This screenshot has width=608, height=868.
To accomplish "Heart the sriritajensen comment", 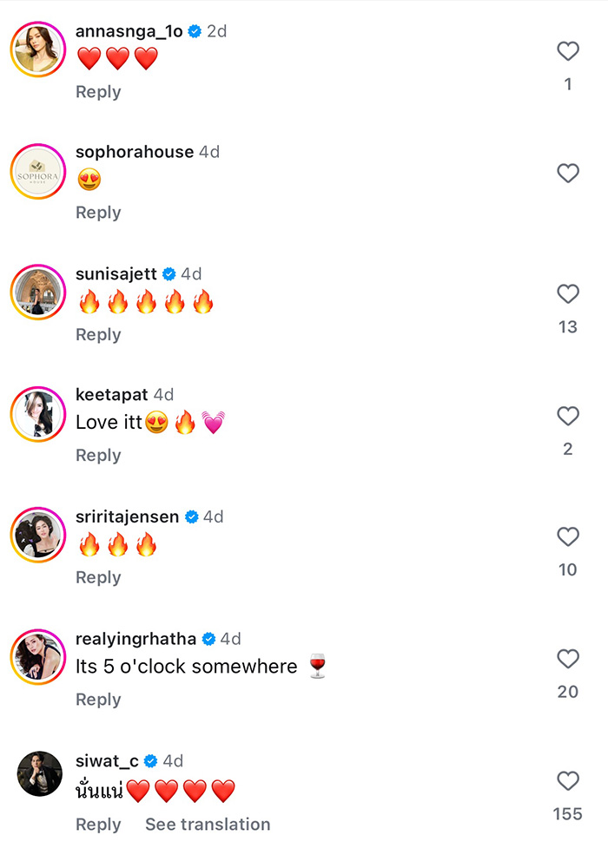I will pos(568,537).
